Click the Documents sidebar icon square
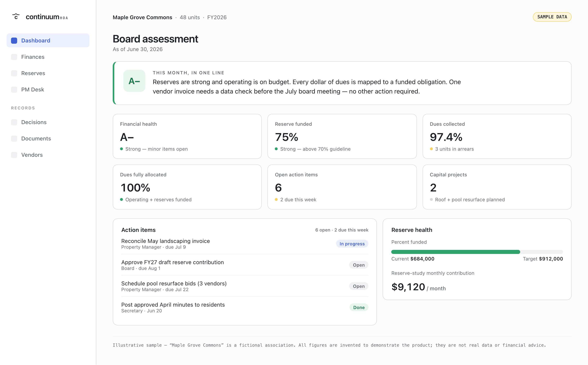This screenshot has width=588, height=365. 14,139
